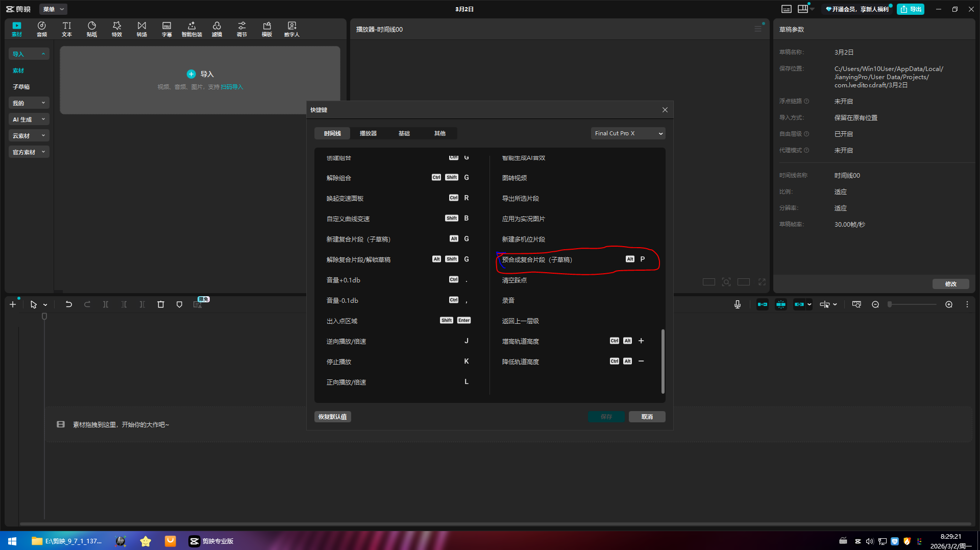Click the timeline zoom slider handle
The height and width of the screenshot is (550, 980).
coord(890,304)
